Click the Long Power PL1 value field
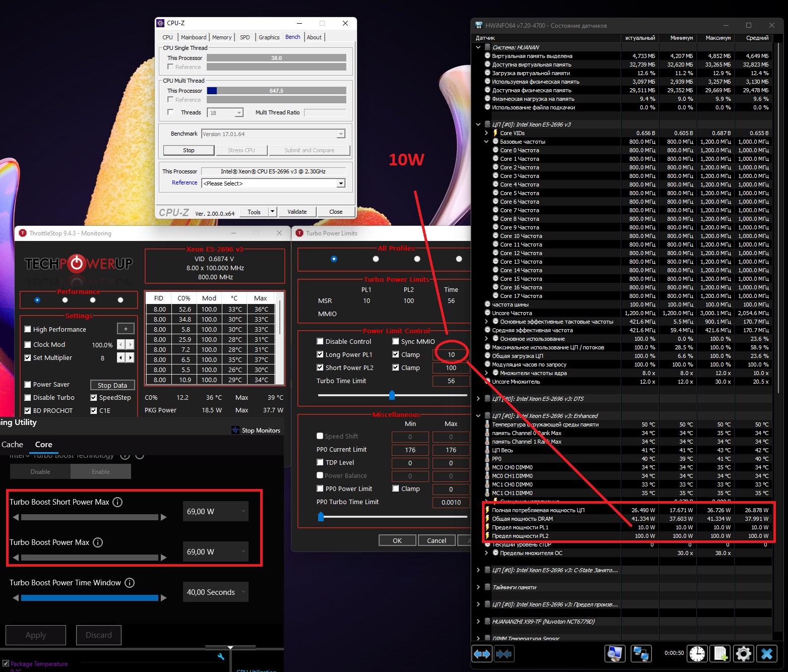Viewport: 788px width, 672px height. (451, 354)
